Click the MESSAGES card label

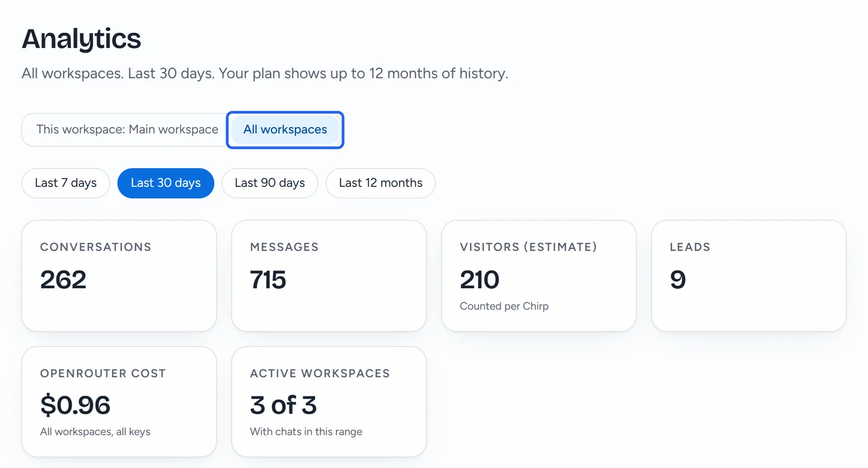(284, 247)
